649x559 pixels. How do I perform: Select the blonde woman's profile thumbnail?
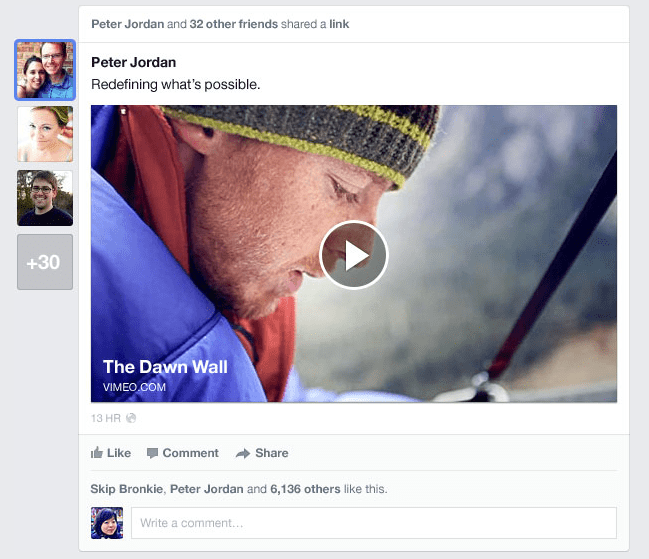coord(45,134)
